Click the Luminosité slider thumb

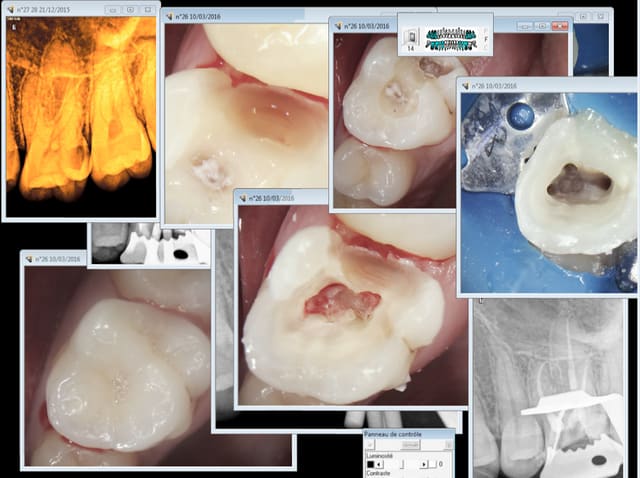point(403,465)
